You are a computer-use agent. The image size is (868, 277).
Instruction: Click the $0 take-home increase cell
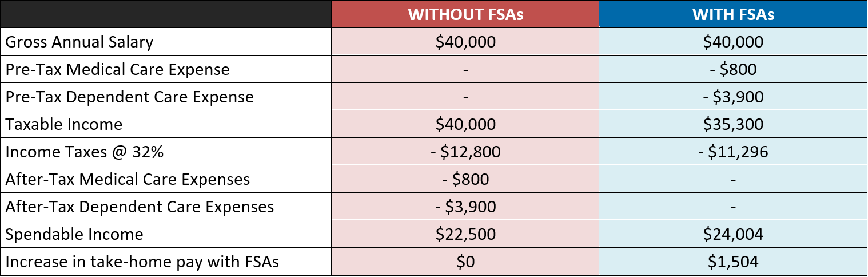tap(465, 262)
